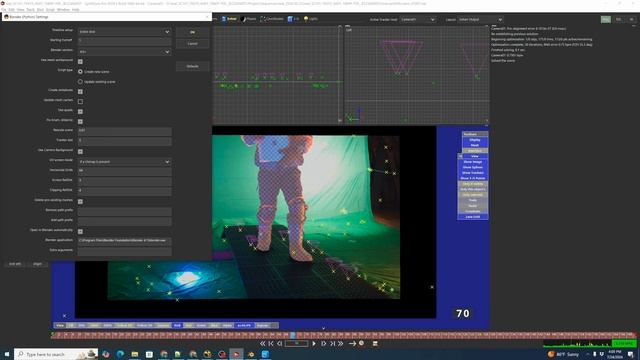Viewport: 640px width, 360px height.
Task: Open the Help menu in the menu bar
Action: click(x=76, y=9)
